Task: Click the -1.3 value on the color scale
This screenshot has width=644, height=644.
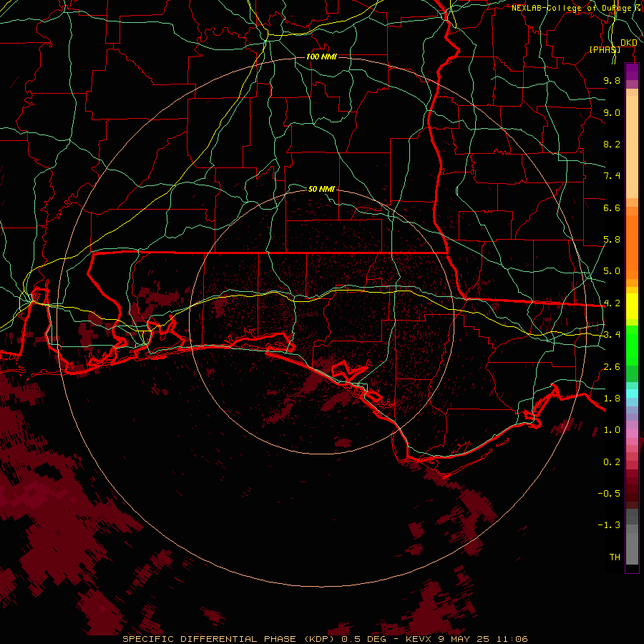Action: (609, 525)
